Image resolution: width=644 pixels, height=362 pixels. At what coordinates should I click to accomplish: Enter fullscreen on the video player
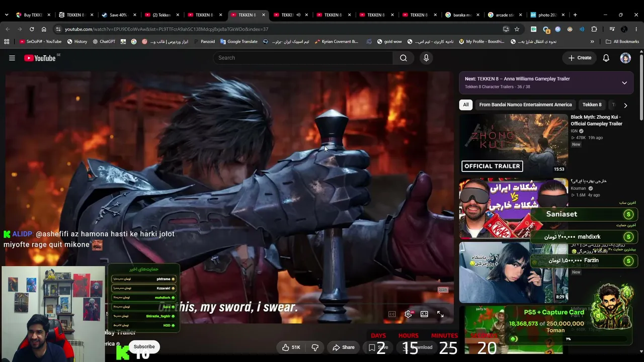tap(440, 314)
